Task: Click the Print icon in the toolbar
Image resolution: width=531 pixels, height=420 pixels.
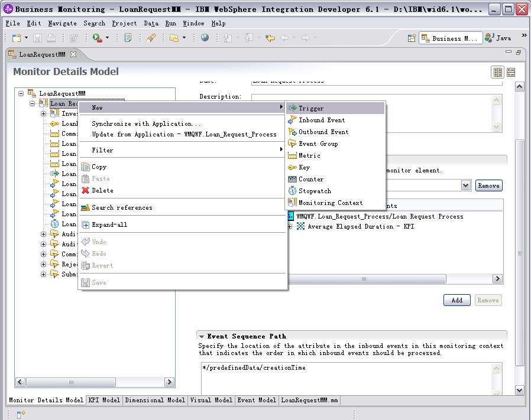Action: [x=51, y=38]
